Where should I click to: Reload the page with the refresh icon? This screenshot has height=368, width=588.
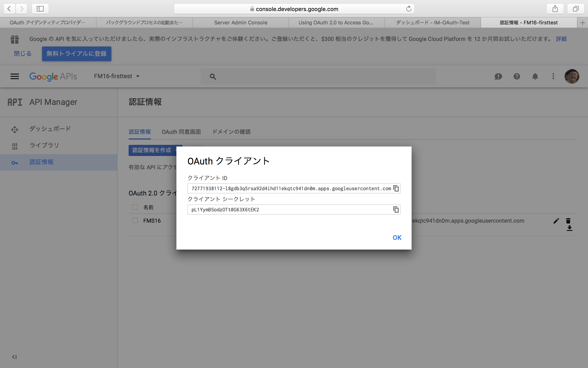tap(409, 9)
